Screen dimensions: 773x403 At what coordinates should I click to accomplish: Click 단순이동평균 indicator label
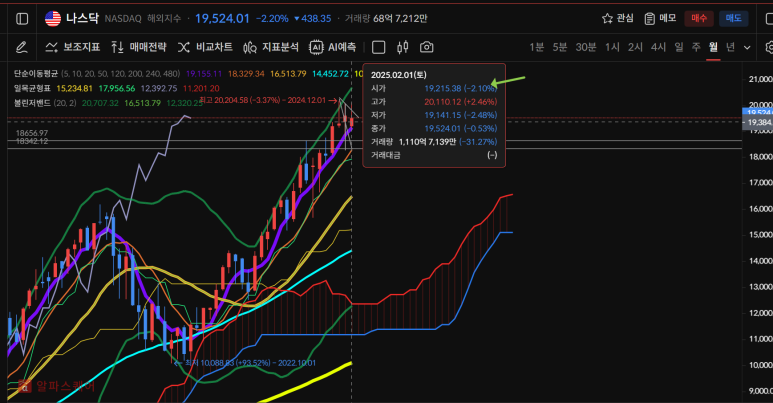pyautogui.click(x=35, y=73)
